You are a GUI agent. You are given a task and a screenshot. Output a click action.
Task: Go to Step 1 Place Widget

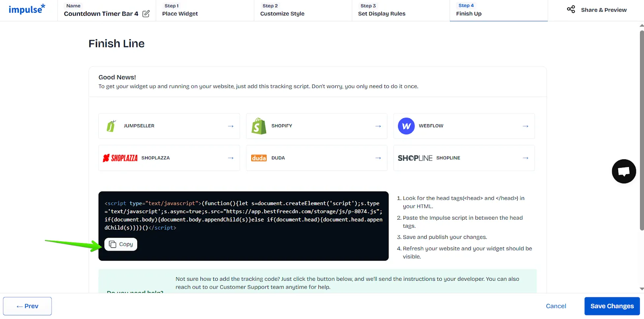(204, 10)
